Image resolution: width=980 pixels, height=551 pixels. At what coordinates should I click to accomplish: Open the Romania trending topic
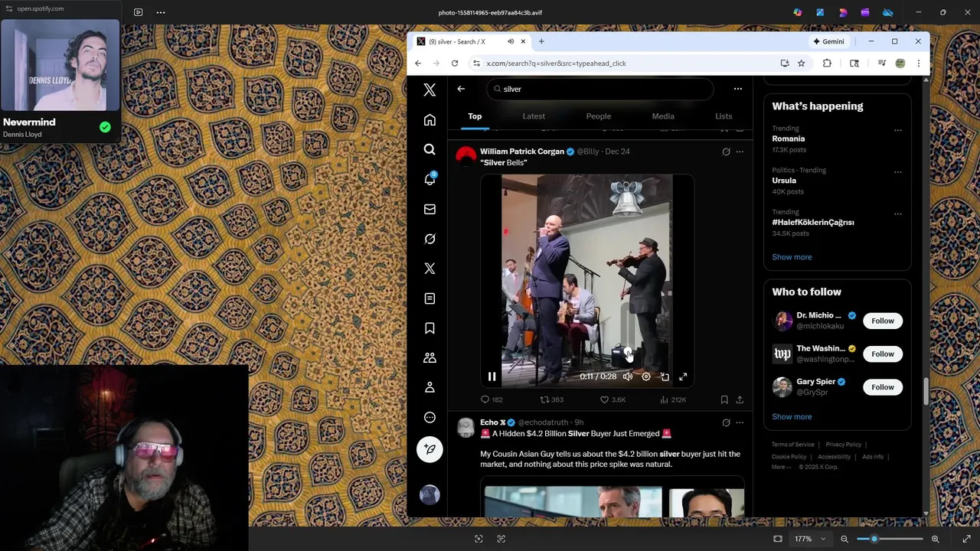tap(789, 139)
